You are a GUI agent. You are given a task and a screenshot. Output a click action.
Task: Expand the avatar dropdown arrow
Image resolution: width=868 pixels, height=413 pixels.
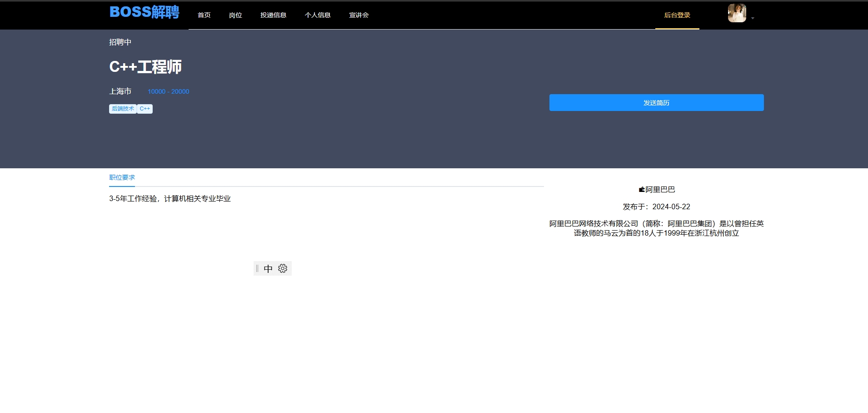tap(753, 18)
